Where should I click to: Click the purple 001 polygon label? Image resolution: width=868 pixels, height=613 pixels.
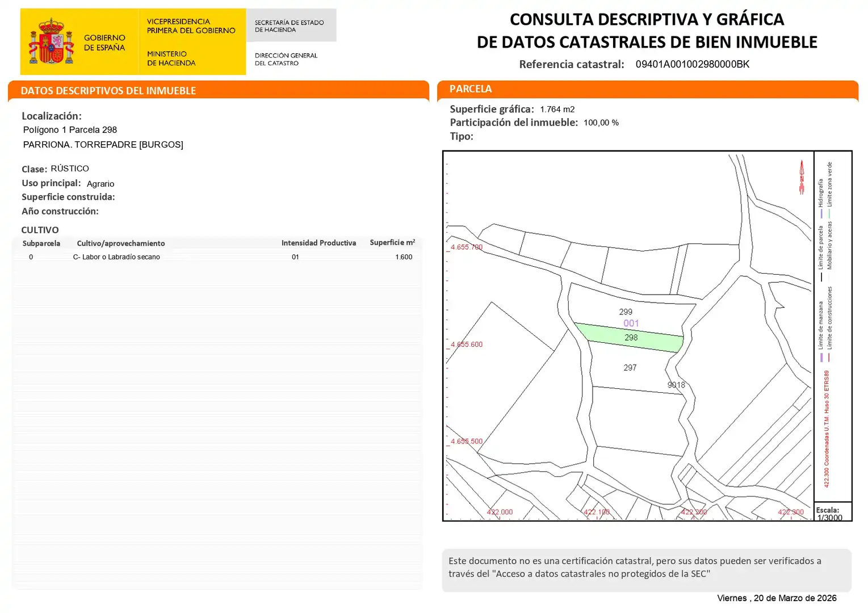point(631,324)
